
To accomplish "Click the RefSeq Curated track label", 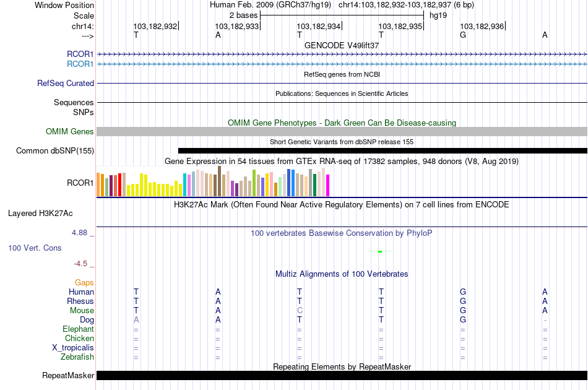I will (66, 83).
